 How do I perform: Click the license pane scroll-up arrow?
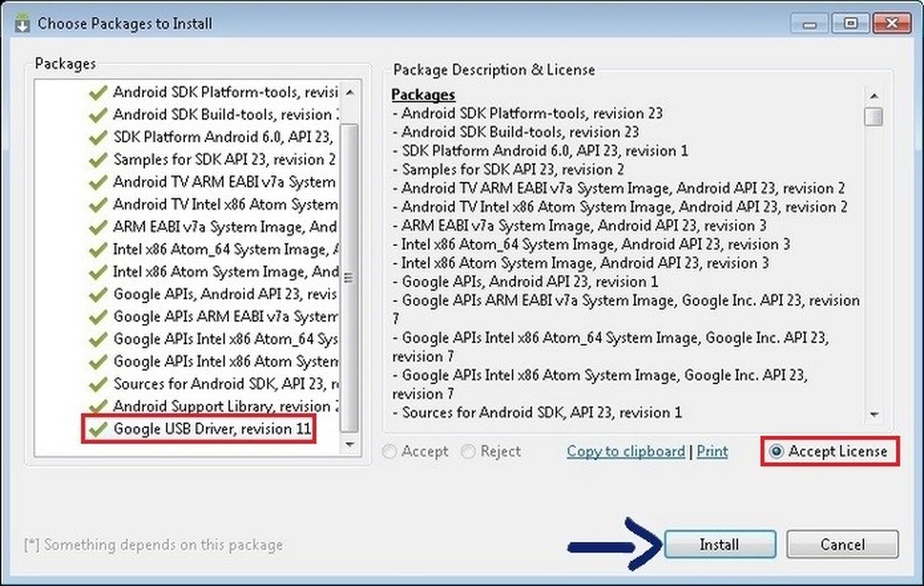(874, 96)
